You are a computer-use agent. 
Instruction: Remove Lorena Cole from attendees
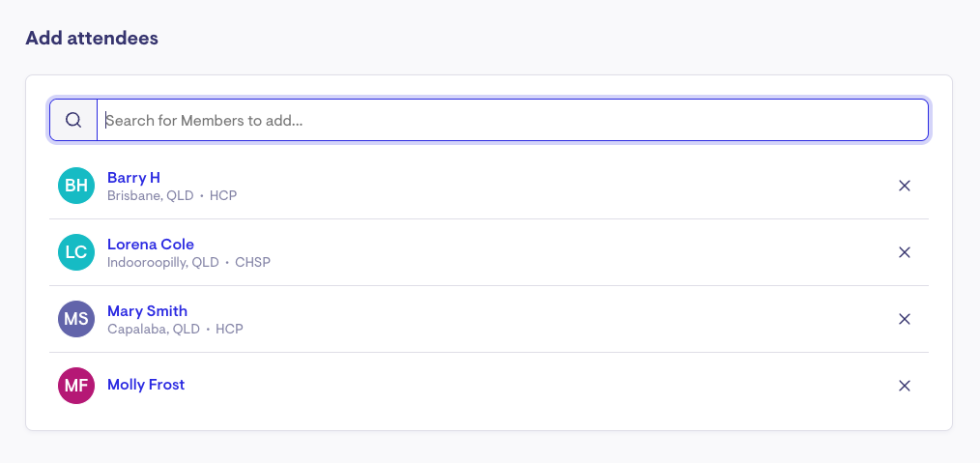click(x=905, y=252)
